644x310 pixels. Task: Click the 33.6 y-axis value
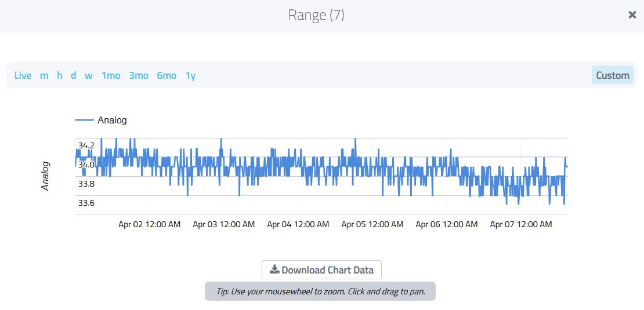pos(86,203)
